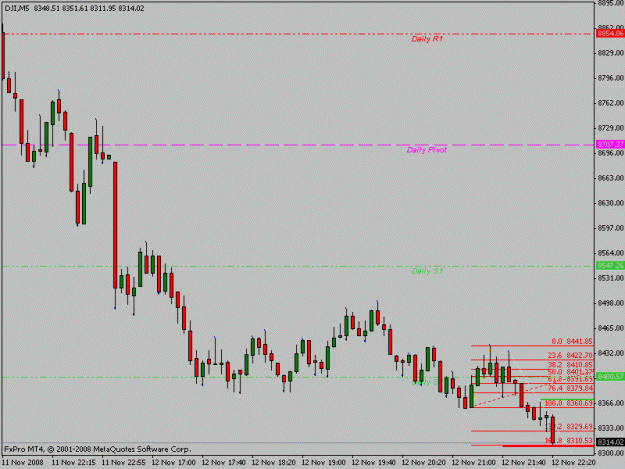Click the red 8854.06 price tag
625x469 pixels.
(x=610, y=33)
